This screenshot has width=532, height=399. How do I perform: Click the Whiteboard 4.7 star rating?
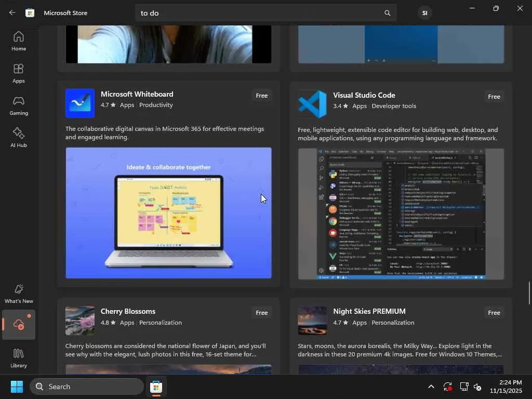pyautogui.click(x=108, y=105)
